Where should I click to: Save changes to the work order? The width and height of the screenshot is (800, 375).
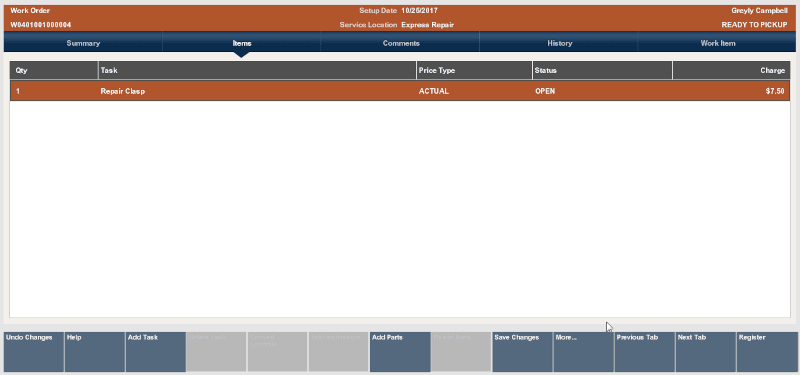[x=522, y=352]
